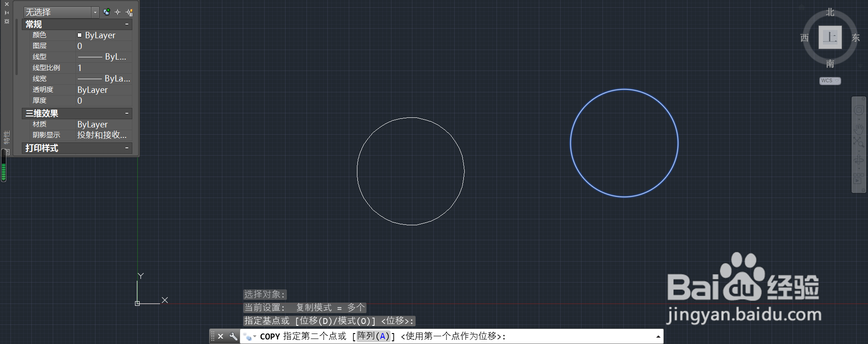Click the 指定基点或 history line

coord(329,321)
